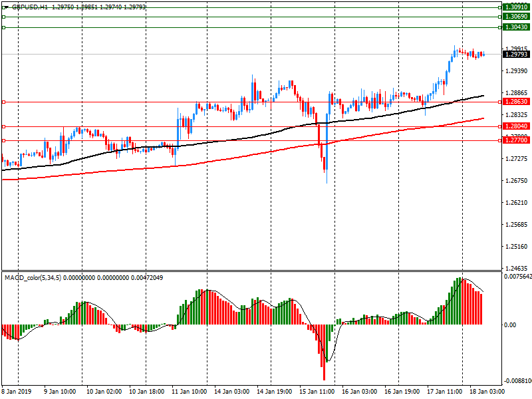
Task: Select the 1.27700 red price label
Action: click(x=516, y=140)
